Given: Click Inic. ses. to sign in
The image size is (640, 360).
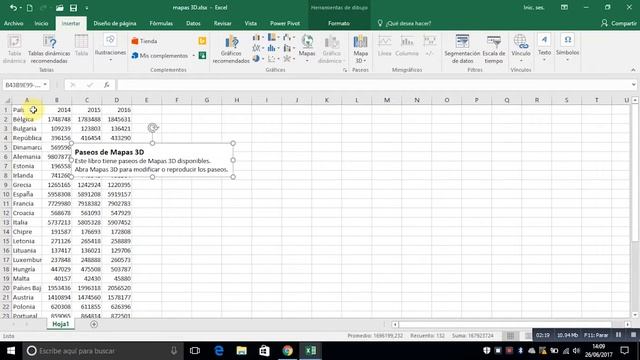Looking at the screenshot, I should [534, 7].
